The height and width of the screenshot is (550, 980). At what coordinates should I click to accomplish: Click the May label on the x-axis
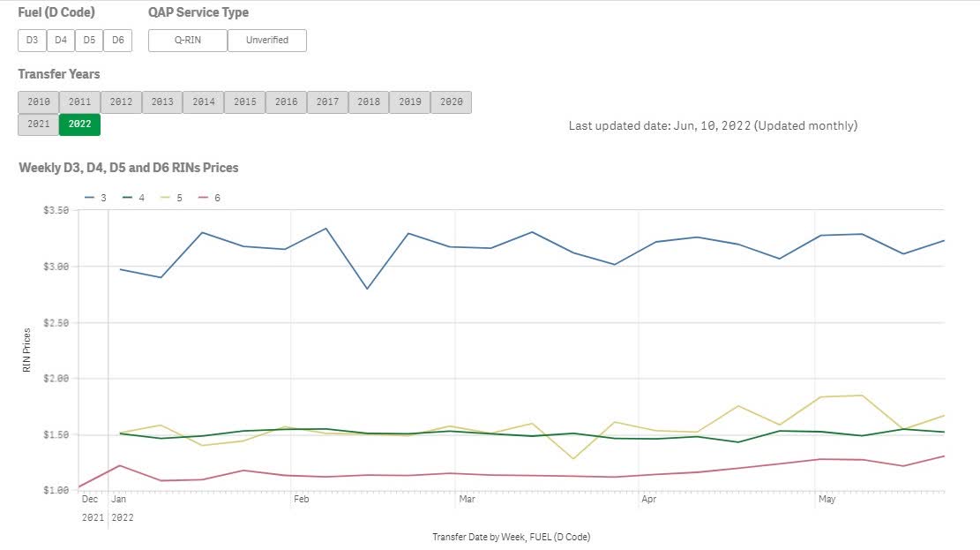(827, 500)
